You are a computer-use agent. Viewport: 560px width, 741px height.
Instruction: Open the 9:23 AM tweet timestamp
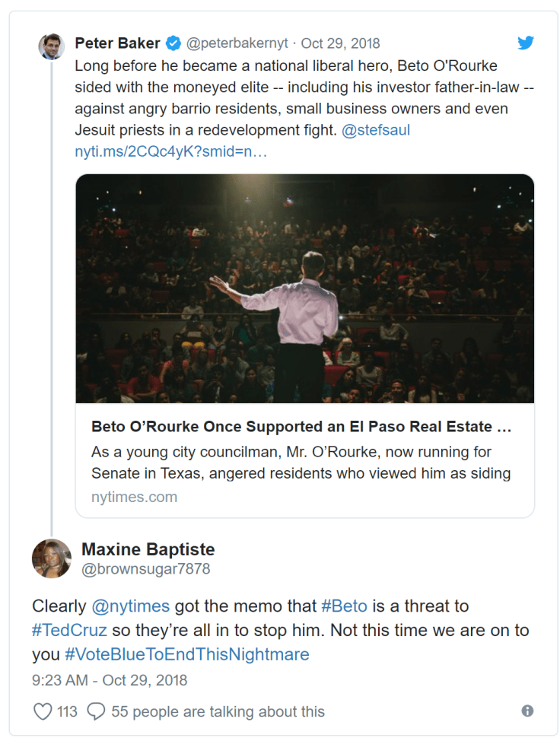click(110, 679)
